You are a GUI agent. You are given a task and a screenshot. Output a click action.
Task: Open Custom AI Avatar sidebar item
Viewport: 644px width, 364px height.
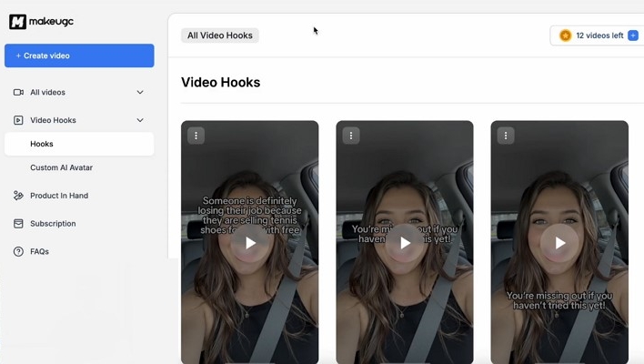click(61, 167)
